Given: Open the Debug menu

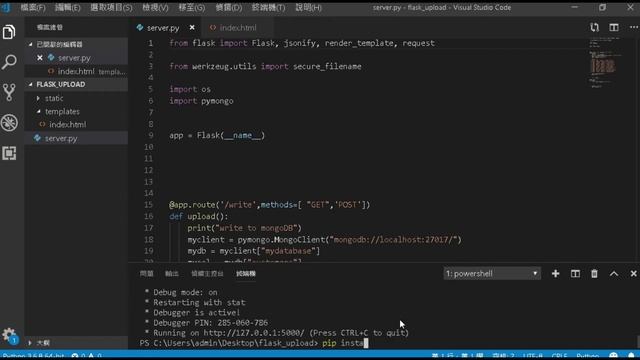Looking at the screenshot, I should 229,7.
